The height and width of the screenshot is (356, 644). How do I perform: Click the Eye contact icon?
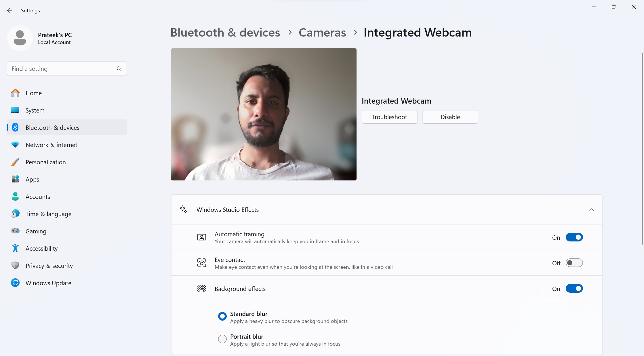[x=202, y=263]
